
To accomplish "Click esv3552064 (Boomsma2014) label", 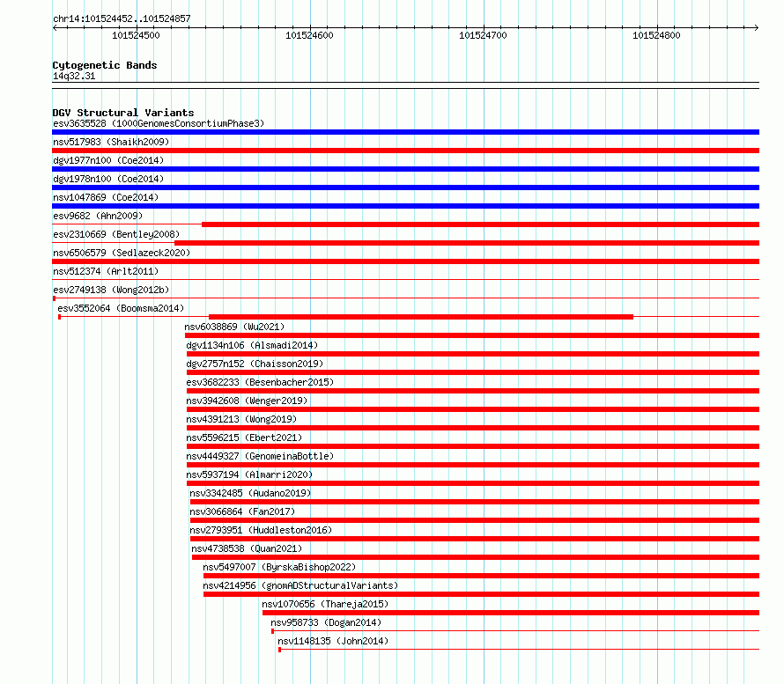I will 121,308.
